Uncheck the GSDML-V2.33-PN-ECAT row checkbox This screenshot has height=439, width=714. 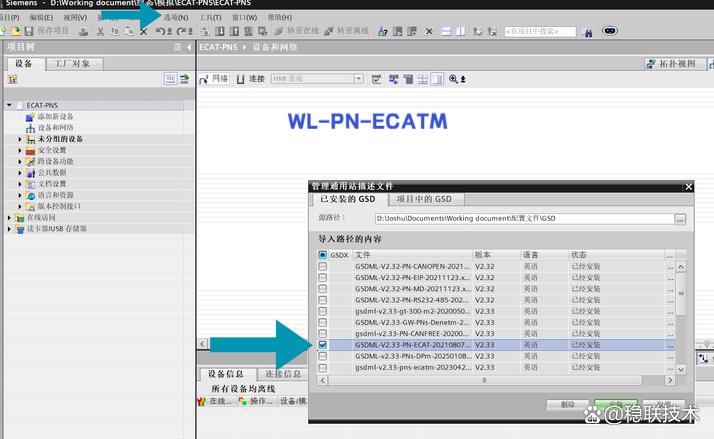pos(322,345)
